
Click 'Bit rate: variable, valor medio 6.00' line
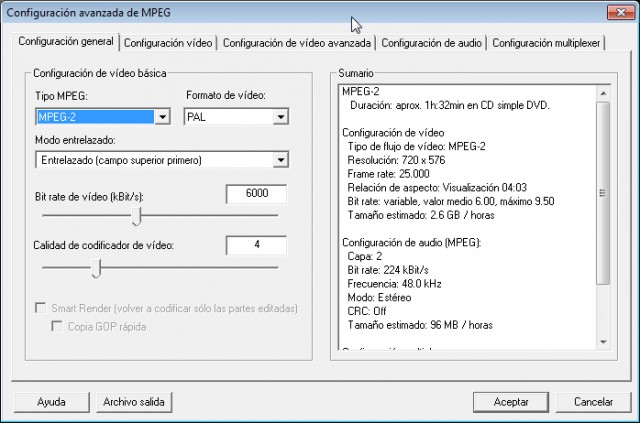(451, 201)
